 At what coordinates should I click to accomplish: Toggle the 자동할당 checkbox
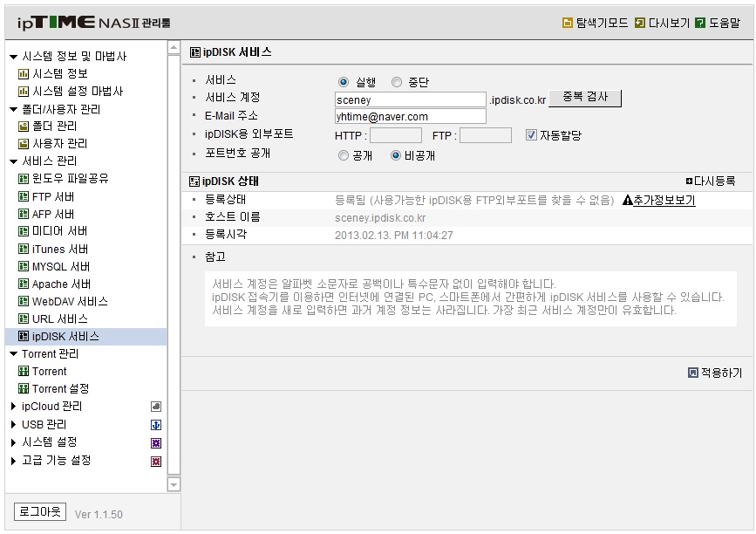pyautogui.click(x=531, y=135)
